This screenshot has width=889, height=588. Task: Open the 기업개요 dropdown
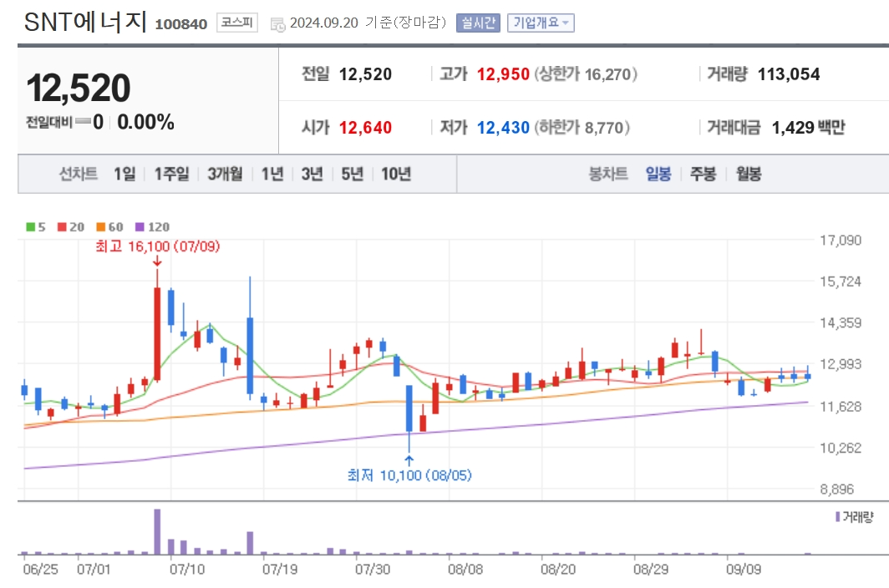coord(541,23)
